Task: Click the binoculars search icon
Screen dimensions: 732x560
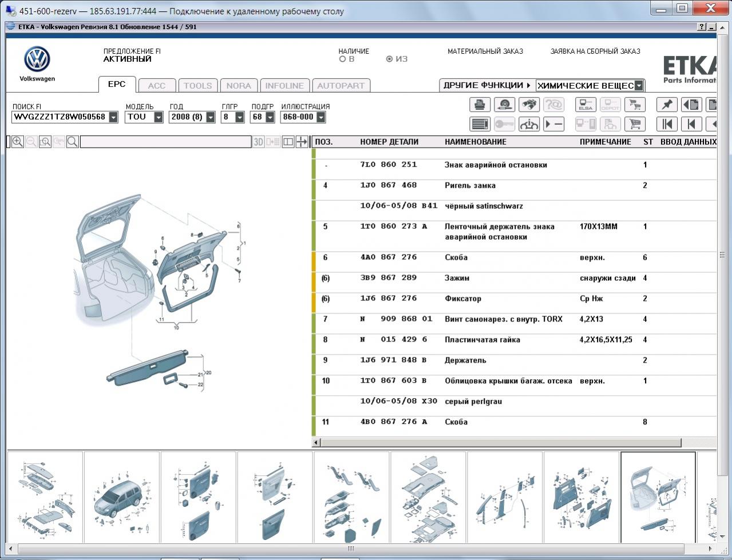Action: coord(529,105)
